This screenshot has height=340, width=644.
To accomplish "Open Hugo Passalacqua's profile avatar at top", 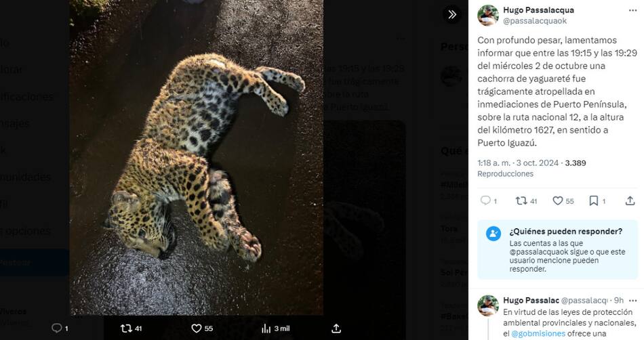I will pos(488,16).
